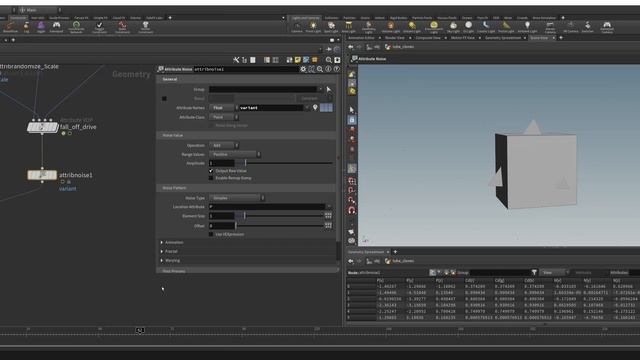640x360 pixels.
Task: Switch to the Animation Editor tab
Action: [361, 38]
